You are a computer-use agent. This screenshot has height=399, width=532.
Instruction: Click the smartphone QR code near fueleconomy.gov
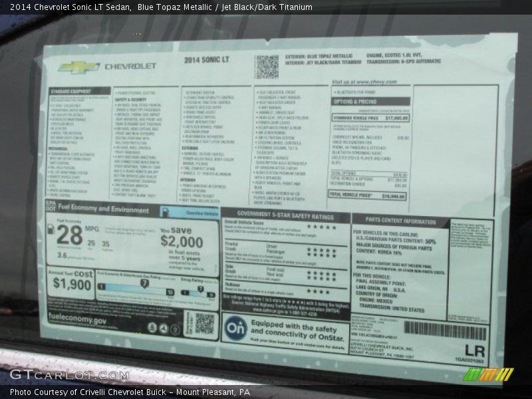pos(205,324)
